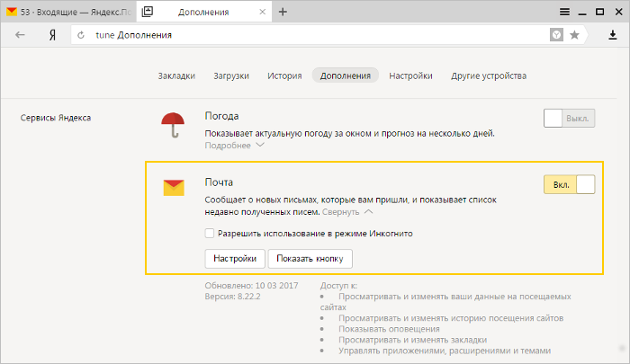Click the tab group icon on Дополнения tab

[148, 12]
